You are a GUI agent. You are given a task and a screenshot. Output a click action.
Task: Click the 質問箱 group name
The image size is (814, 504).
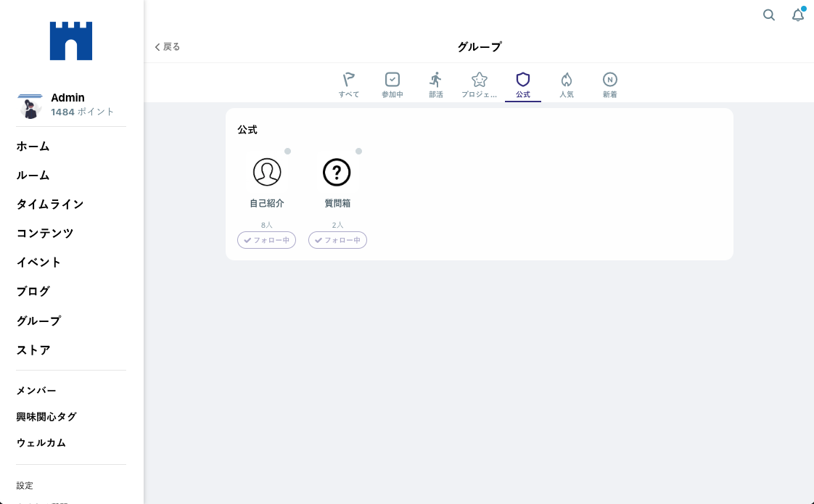[337, 204]
